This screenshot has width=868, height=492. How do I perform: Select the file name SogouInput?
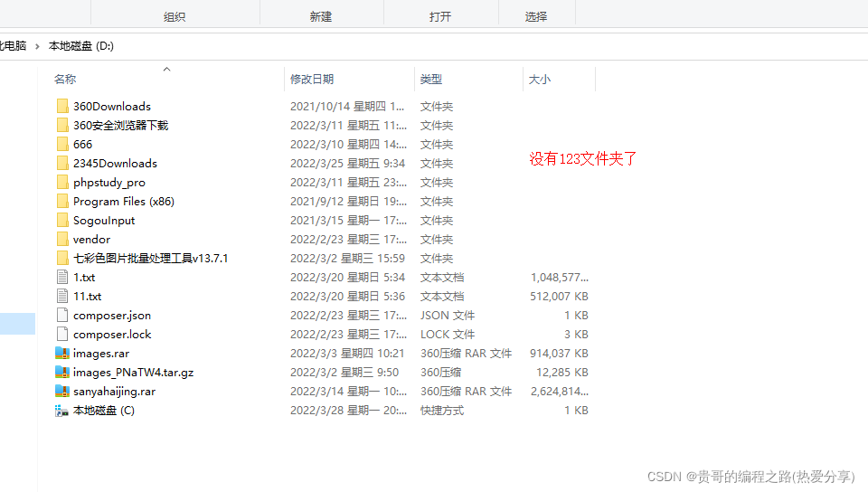pyautogui.click(x=104, y=221)
